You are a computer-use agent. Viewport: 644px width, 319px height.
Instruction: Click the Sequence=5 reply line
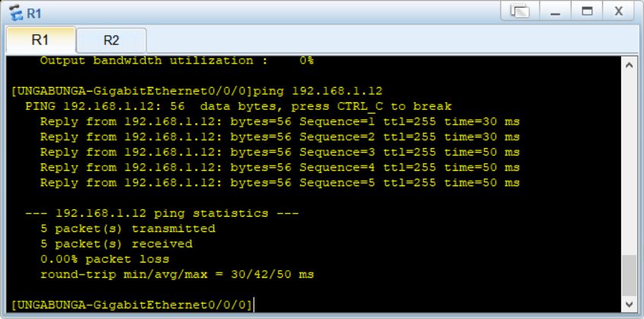click(x=280, y=183)
